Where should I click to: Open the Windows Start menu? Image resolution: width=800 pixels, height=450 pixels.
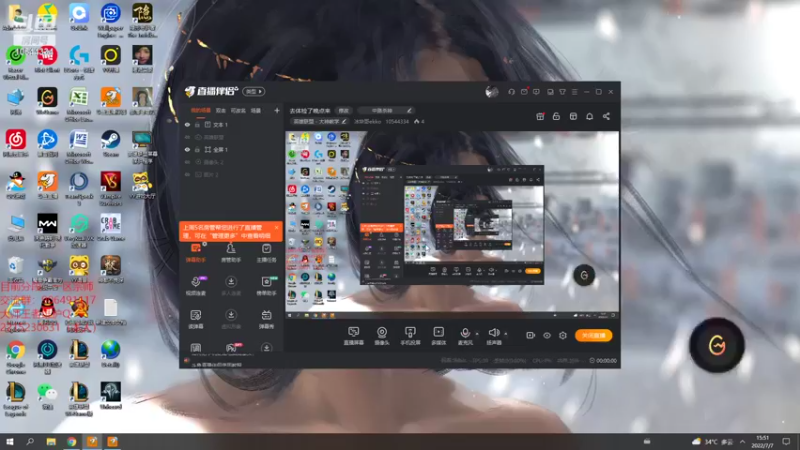pos(10,441)
